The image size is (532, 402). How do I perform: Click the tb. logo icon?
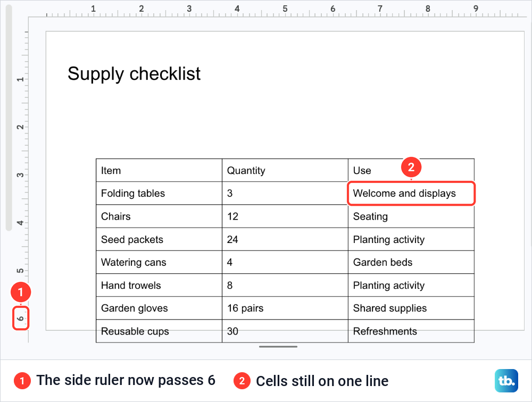pyautogui.click(x=506, y=381)
